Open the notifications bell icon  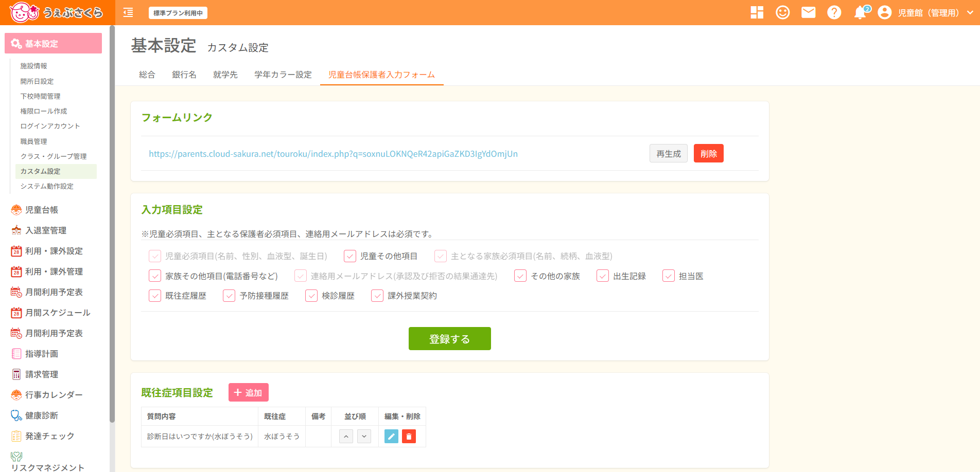click(860, 12)
